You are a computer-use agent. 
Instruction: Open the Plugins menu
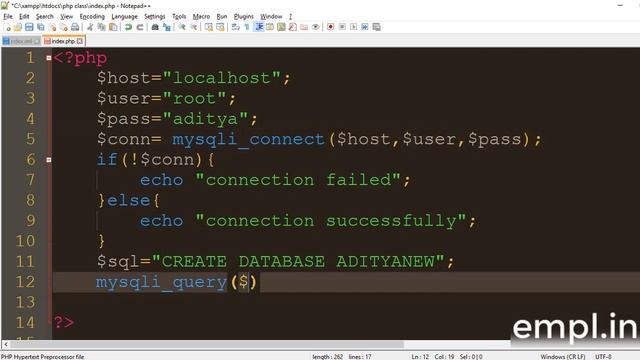[x=244, y=16]
